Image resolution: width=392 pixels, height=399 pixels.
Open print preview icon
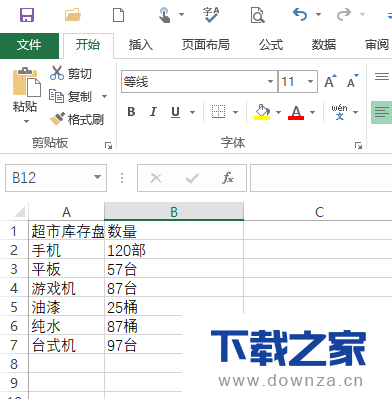[258, 15]
